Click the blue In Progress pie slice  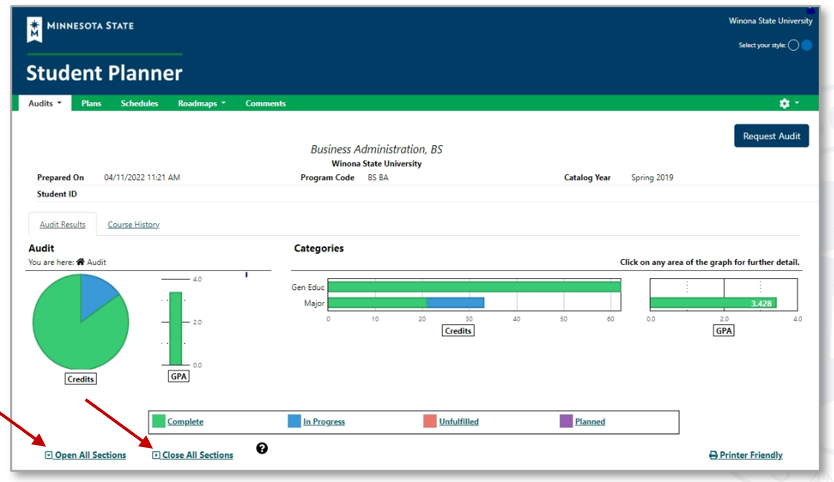[98, 292]
